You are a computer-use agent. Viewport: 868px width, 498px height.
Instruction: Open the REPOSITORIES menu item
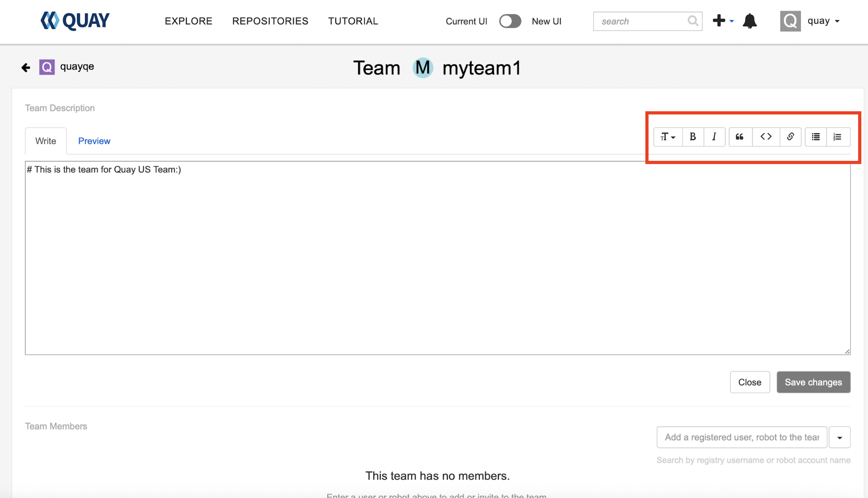pos(270,21)
